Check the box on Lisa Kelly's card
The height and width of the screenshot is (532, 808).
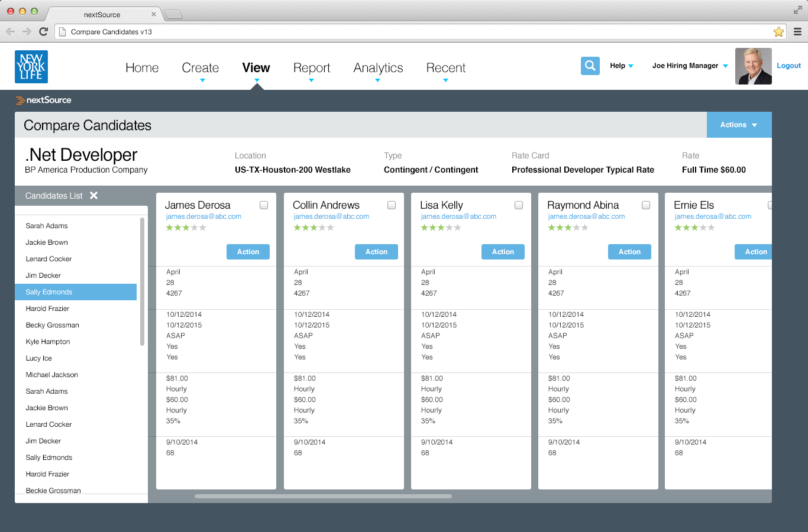519,205
